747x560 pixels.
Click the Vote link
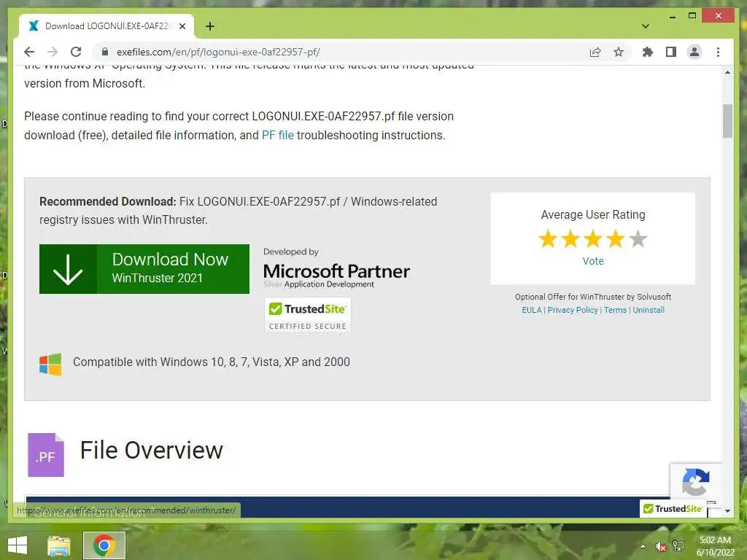592,261
